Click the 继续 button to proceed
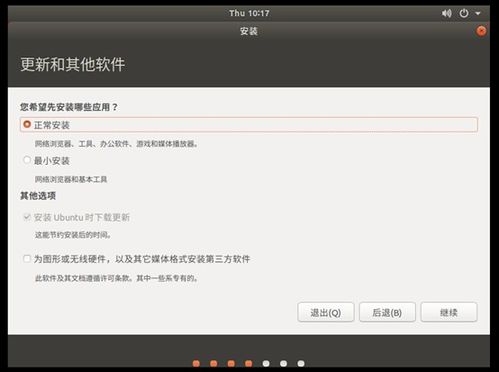The image size is (499, 372). (x=449, y=312)
